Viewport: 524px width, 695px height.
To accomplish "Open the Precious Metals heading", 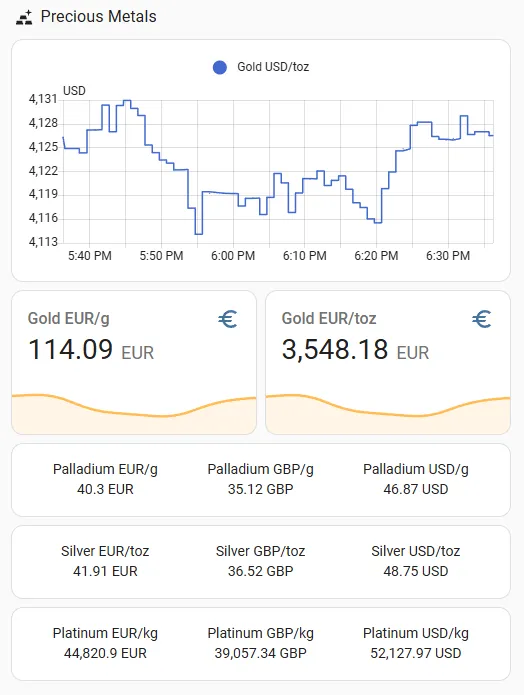I will click(98, 17).
